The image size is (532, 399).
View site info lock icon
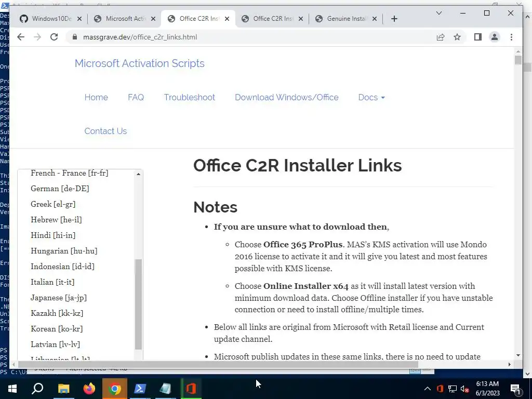click(x=75, y=37)
